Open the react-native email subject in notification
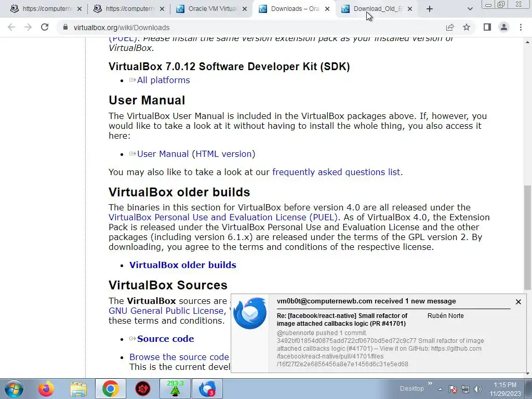This screenshot has height=399, width=532. click(x=342, y=320)
